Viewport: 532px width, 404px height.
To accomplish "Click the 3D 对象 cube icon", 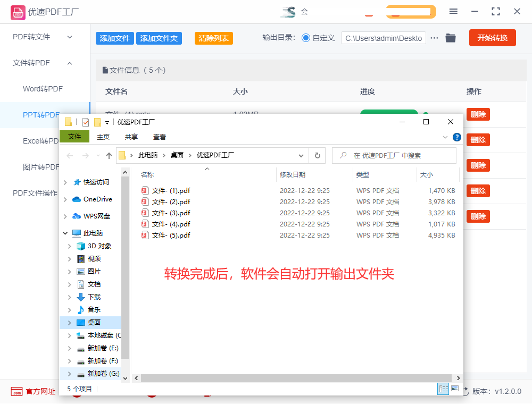I will tap(81, 246).
